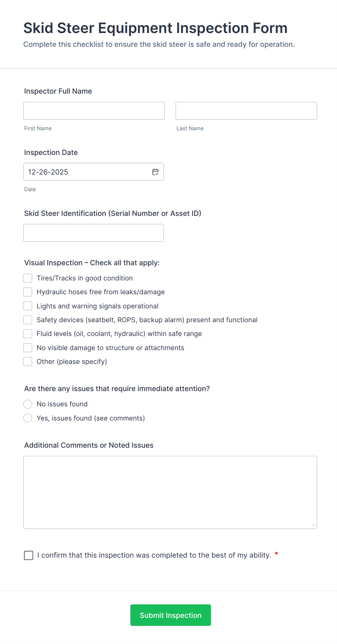
Task: Check the safety devices checkbox
Action: point(28,320)
